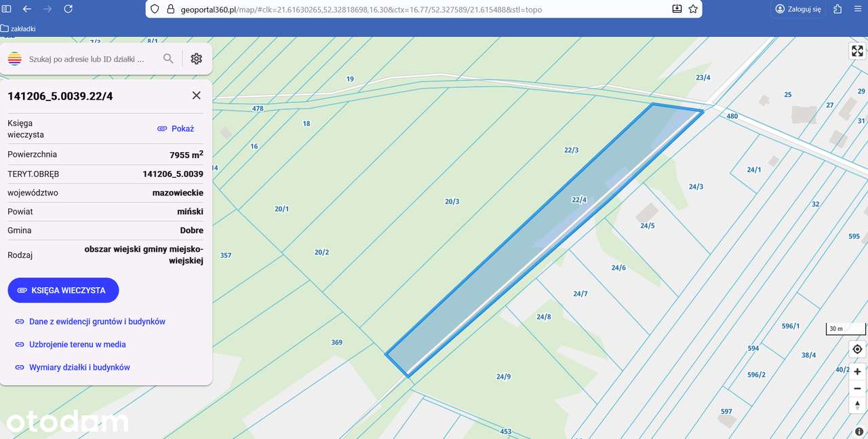
Task: Select parcel label 22/4 on the map
Action: pos(579,199)
